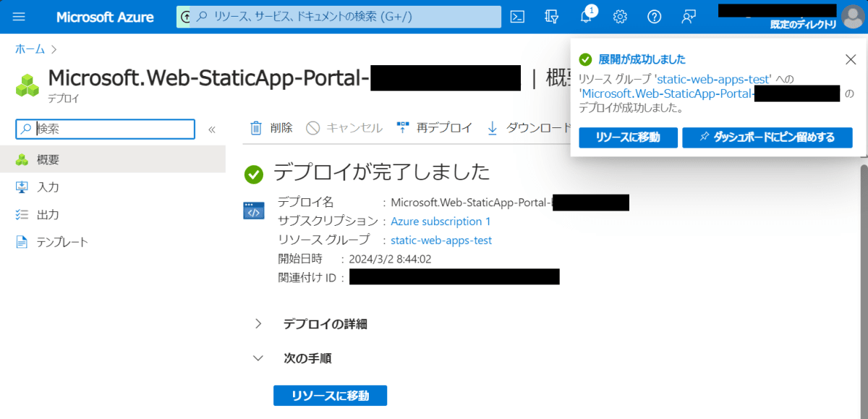Open 'static-web-apps-test' link in the notification
The height and width of the screenshot is (419, 868).
[715, 79]
